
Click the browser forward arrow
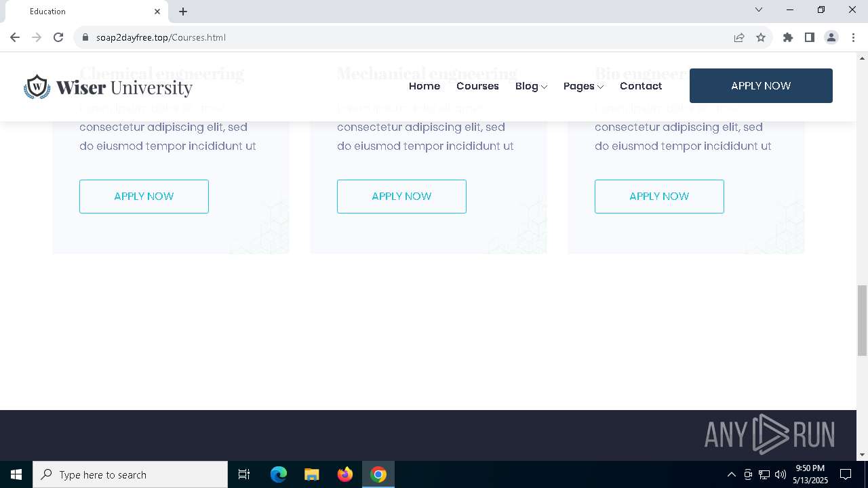[x=37, y=37]
